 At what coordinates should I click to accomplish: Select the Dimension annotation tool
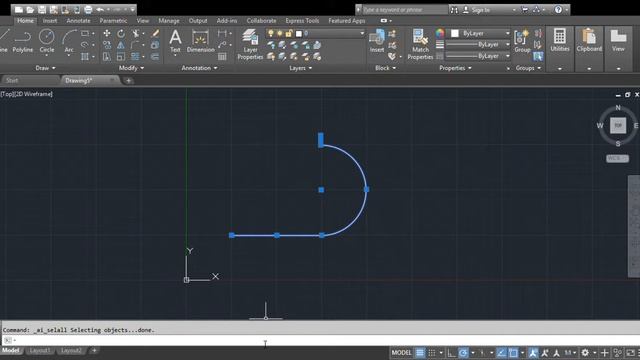pos(200,41)
